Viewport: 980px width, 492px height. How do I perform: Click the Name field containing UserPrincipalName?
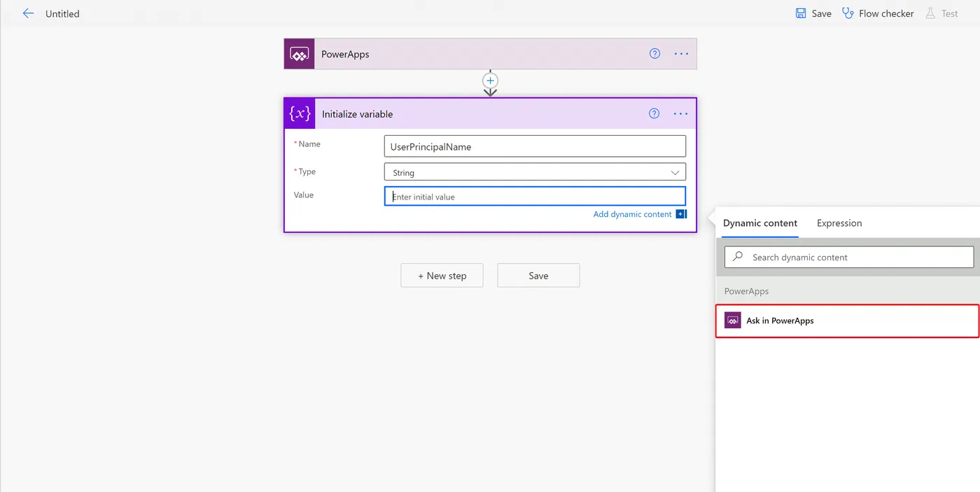(x=535, y=146)
